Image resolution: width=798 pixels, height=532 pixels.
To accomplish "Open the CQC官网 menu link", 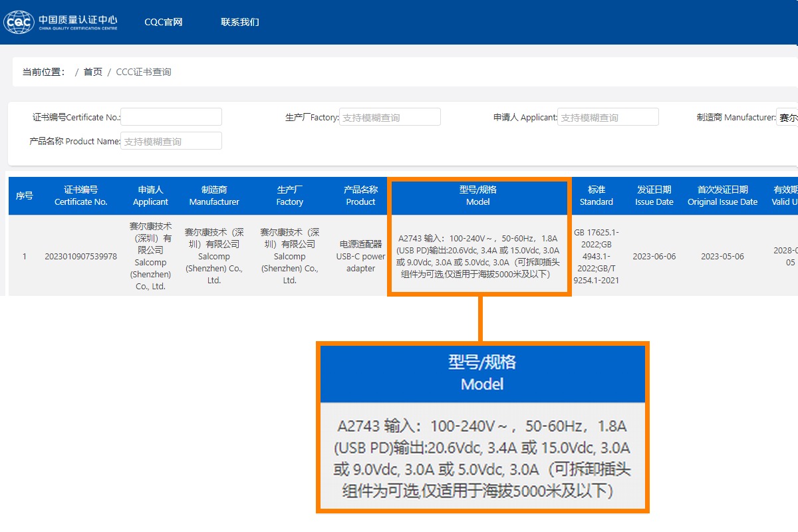I will [164, 22].
